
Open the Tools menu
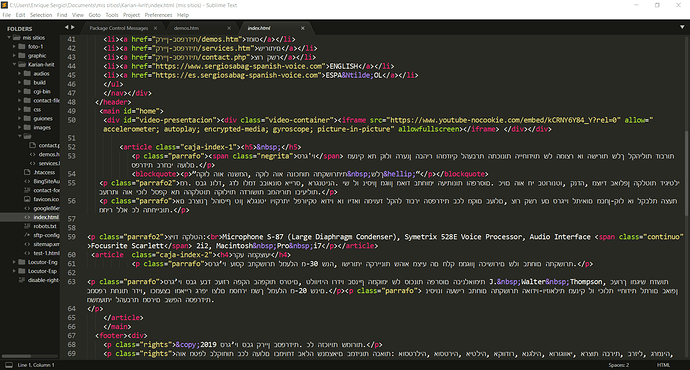click(112, 15)
